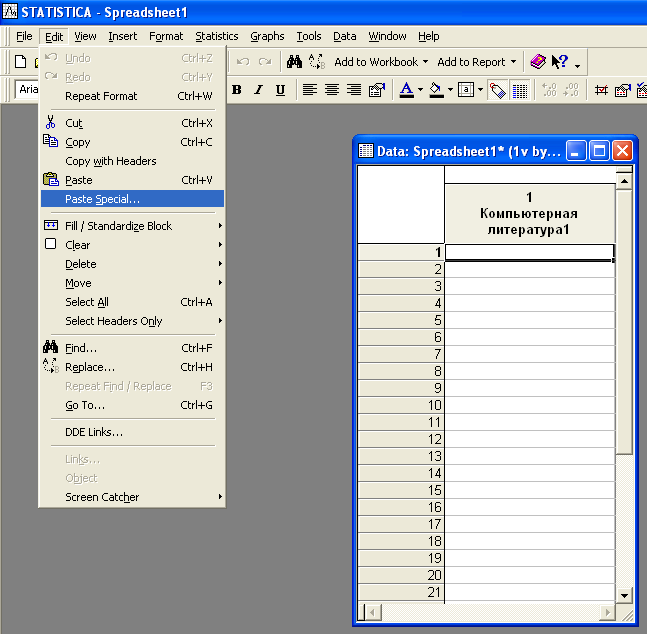Align text right

coord(354,90)
